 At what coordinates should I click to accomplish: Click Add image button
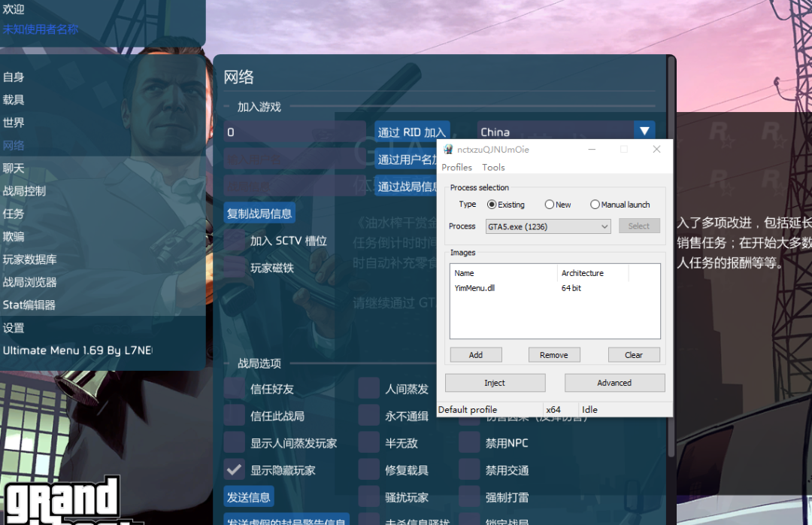[x=476, y=355]
